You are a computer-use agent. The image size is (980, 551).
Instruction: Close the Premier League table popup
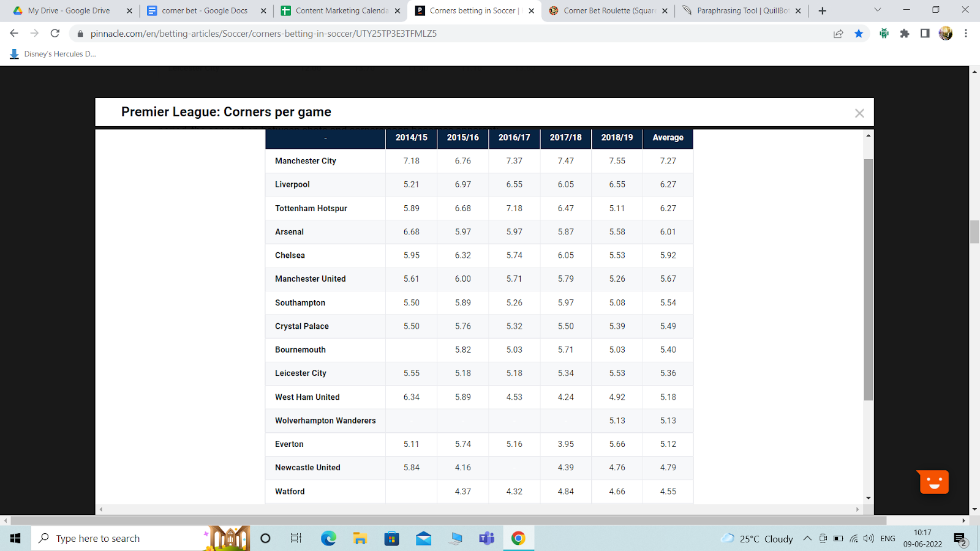click(x=859, y=113)
